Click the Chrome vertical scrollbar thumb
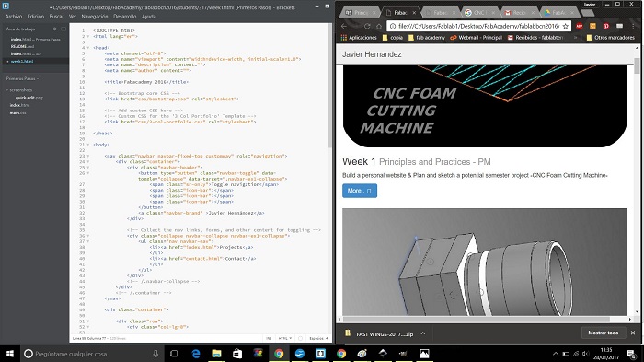The width and height of the screenshot is (644, 362). pyautogui.click(x=637, y=65)
